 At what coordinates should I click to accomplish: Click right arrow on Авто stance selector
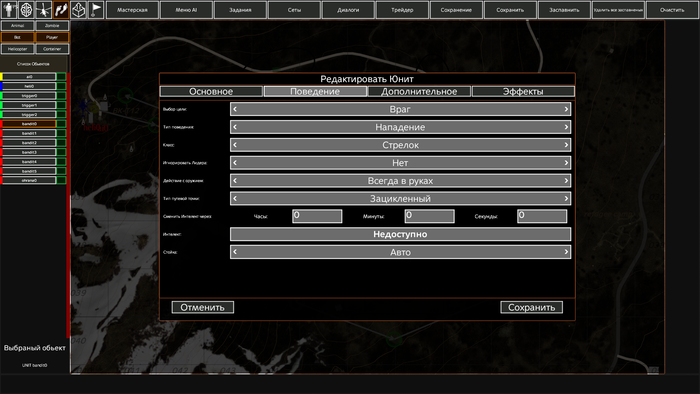point(566,252)
